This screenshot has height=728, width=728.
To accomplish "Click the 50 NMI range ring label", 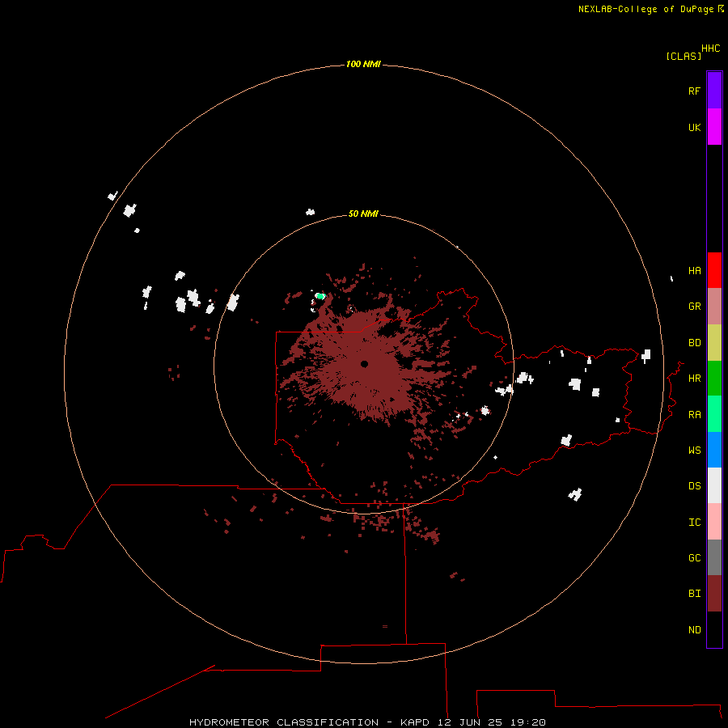I will click(x=363, y=214).
